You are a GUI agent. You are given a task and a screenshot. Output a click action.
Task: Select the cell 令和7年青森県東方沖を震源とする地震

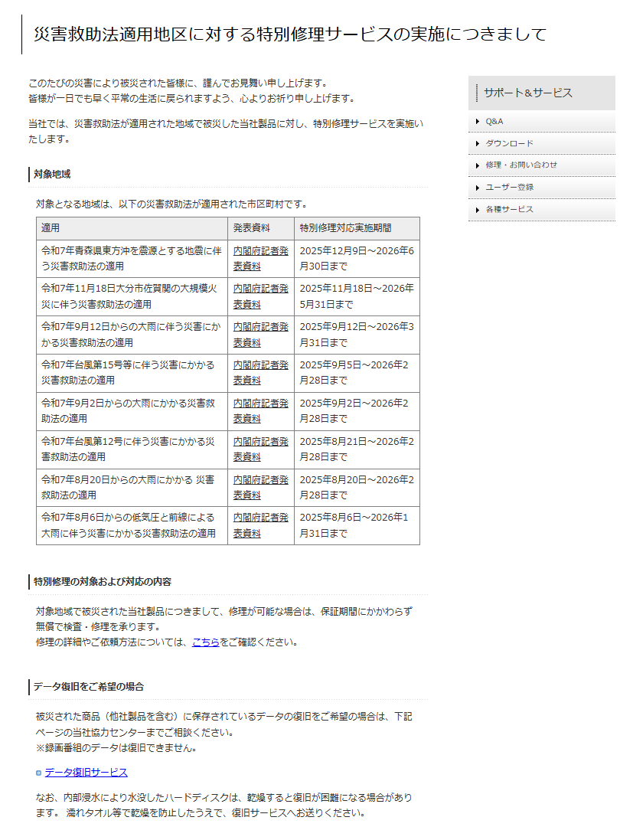pyautogui.click(x=132, y=258)
